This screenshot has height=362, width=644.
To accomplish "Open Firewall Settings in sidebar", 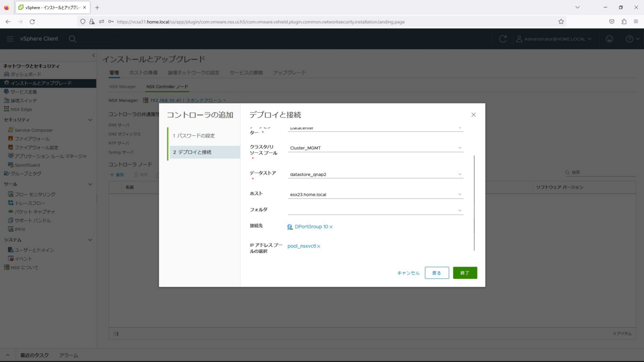I will (x=36, y=147).
